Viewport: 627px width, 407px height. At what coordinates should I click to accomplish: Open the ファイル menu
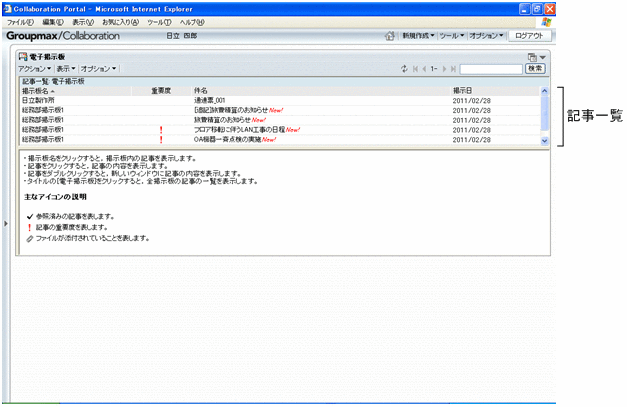pos(20,22)
